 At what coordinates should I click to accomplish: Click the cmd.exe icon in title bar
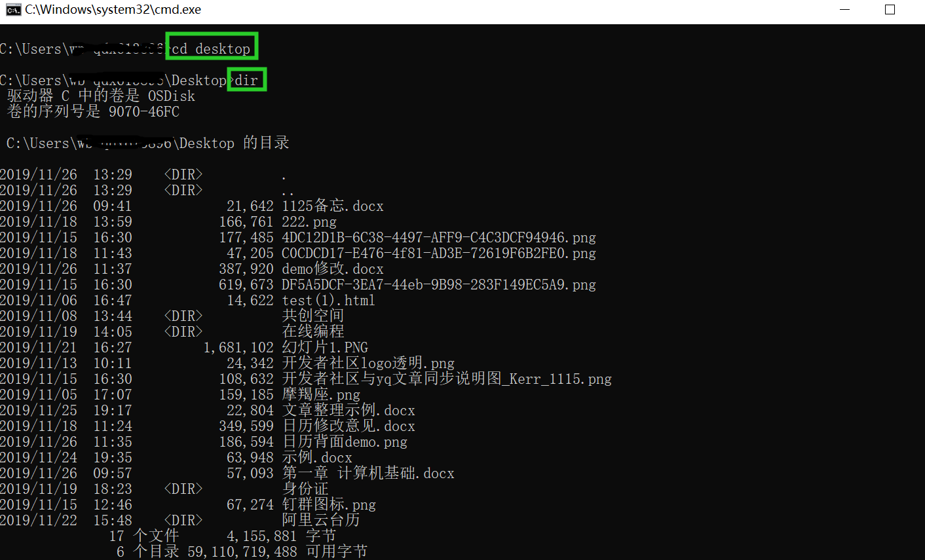13,9
